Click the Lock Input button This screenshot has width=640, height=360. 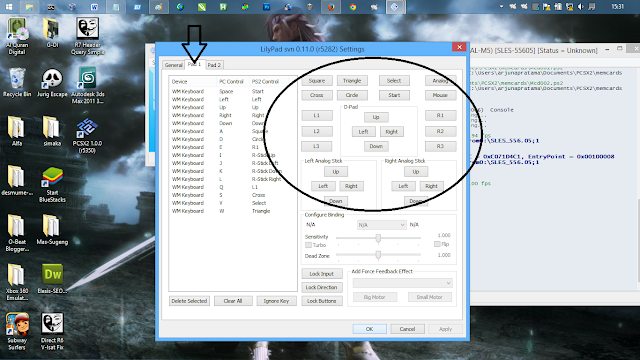(x=322, y=274)
